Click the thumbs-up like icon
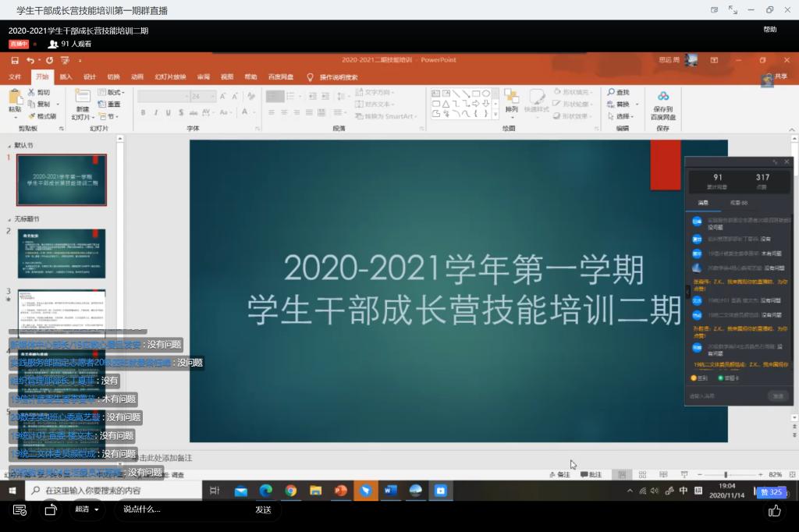 (x=774, y=510)
